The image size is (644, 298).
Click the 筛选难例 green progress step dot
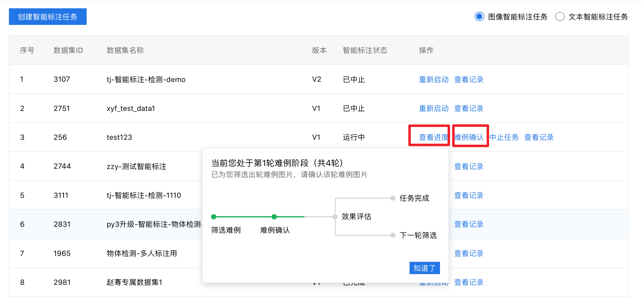214,217
